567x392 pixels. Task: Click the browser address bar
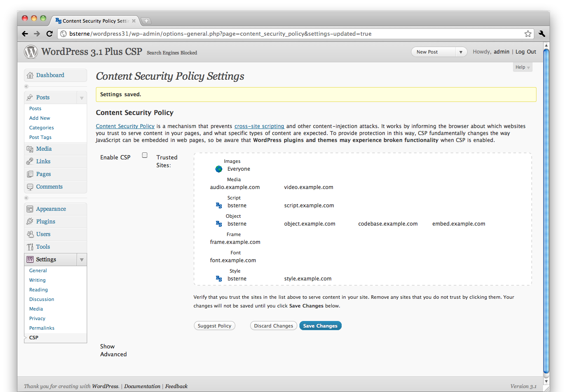(295, 34)
